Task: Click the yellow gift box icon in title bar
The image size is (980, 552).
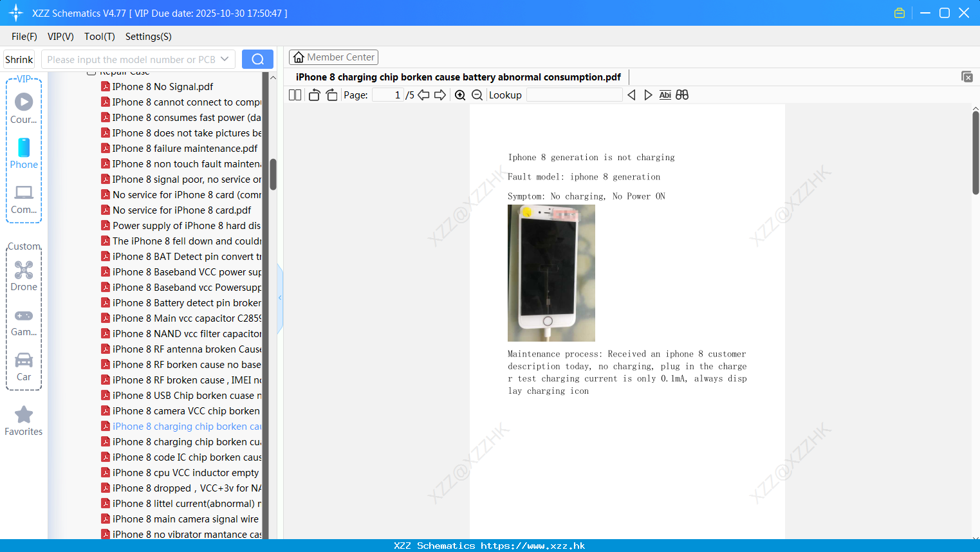Action: tap(900, 13)
